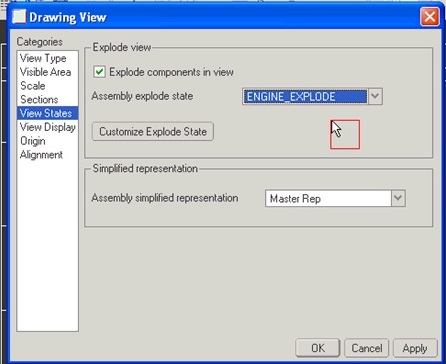Click the Cancel button
The width and height of the screenshot is (446, 364).
[x=367, y=348]
